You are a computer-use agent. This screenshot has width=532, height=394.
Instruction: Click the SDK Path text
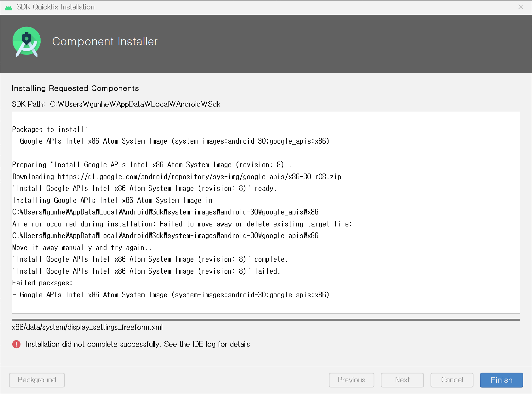click(116, 104)
